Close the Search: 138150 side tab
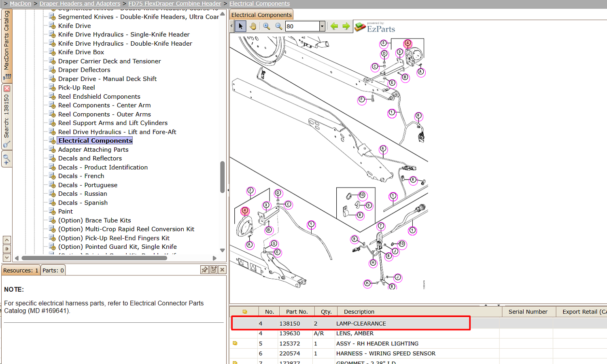The width and height of the screenshot is (607, 364). pos(6,89)
